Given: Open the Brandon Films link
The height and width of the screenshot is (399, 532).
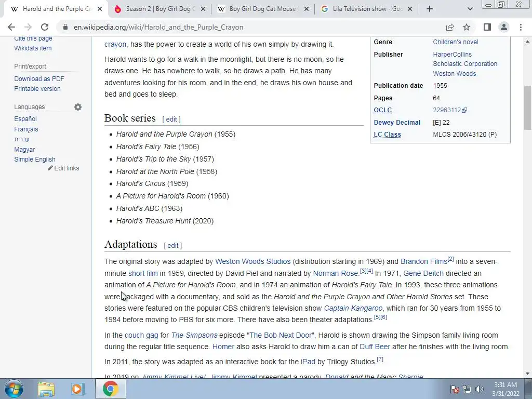Looking at the screenshot, I should point(424,262).
